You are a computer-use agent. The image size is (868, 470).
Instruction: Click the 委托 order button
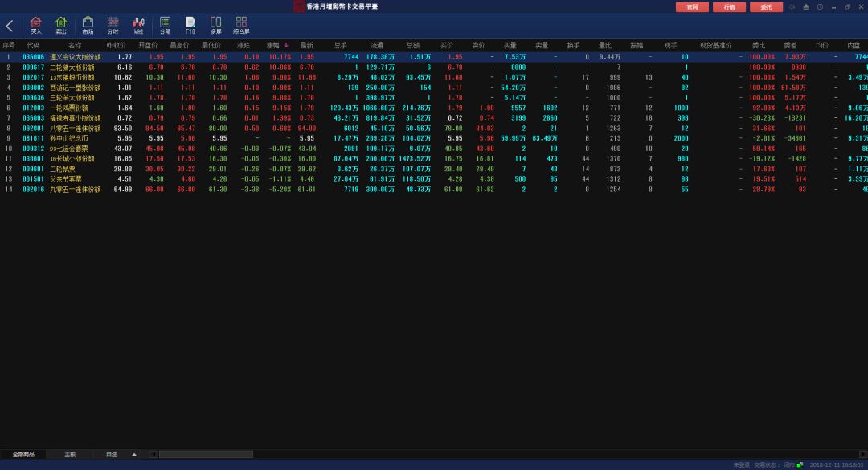(x=766, y=7)
